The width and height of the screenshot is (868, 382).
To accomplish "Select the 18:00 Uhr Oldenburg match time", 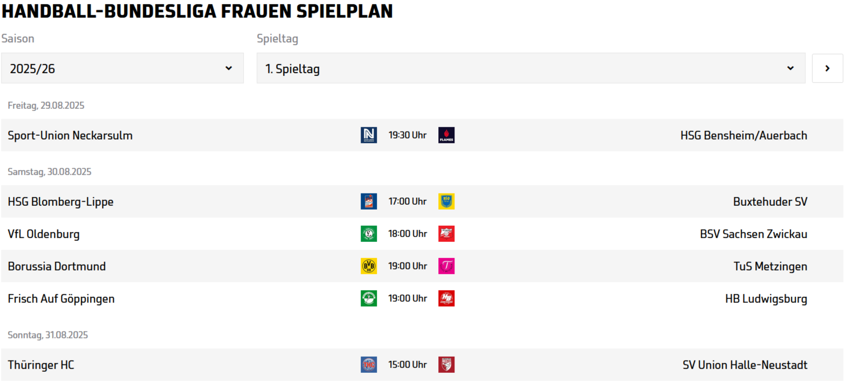I will click(408, 234).
